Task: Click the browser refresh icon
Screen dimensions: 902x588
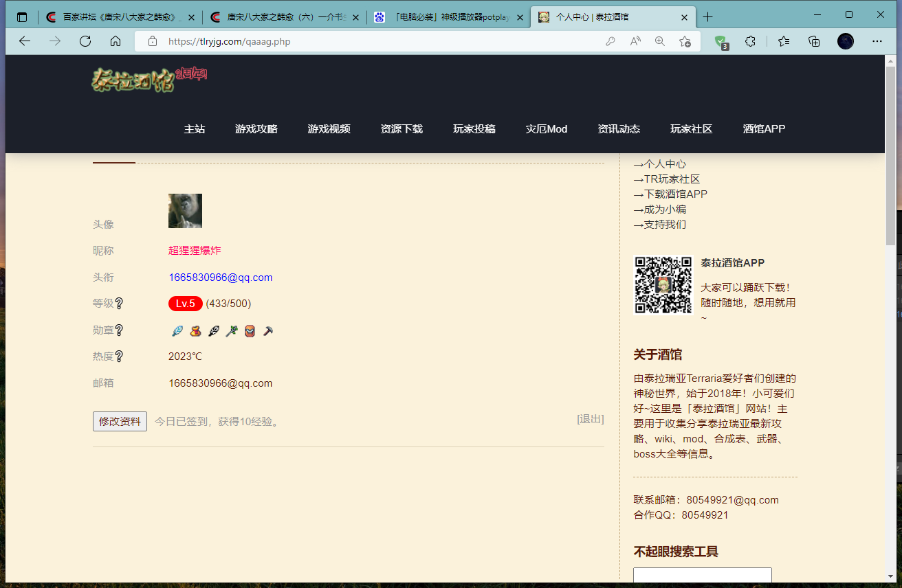Action: pyautogui.click(x=85, y=41)
